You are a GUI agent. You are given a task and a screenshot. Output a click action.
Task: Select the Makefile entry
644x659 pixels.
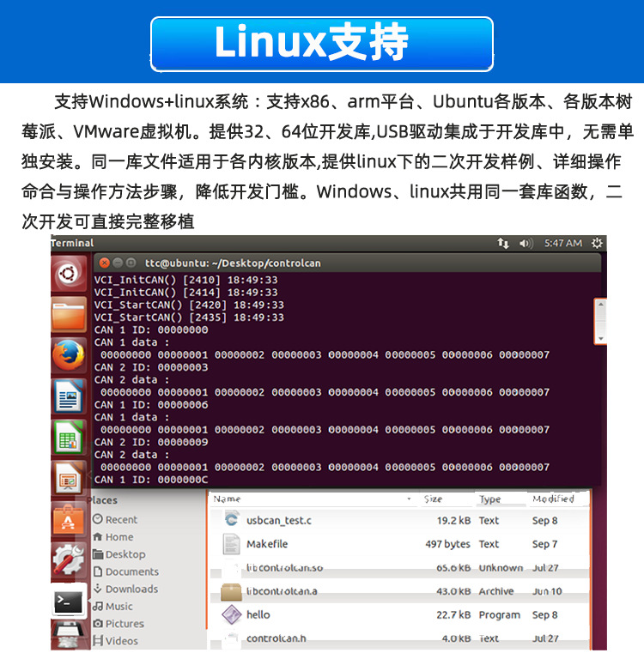(399, 544)
